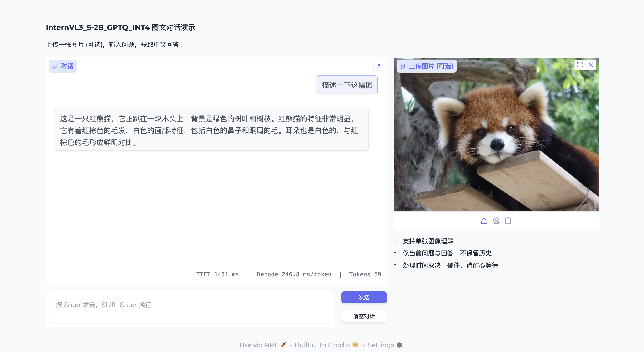Click the settings gear icon in footer
This screenshot has height=352, width=644.
click(x=399, y=345)
